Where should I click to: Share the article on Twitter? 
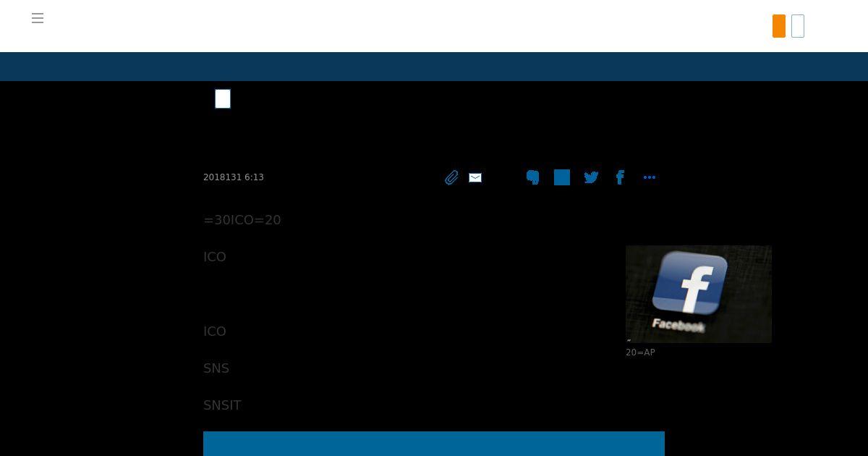591,177
